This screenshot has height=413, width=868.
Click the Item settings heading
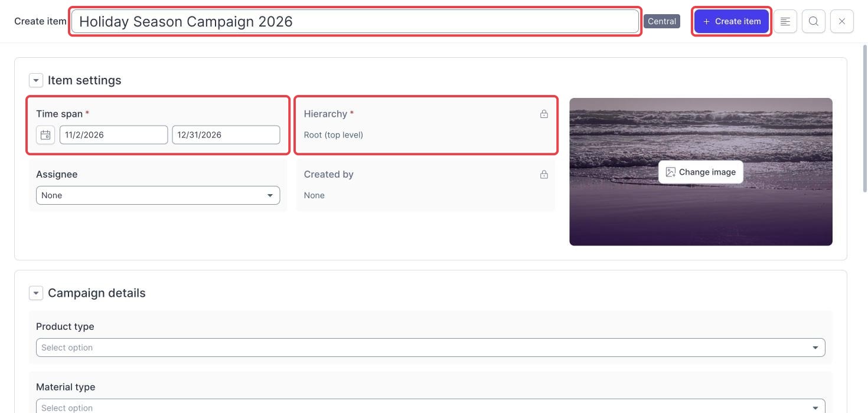coord(84,80)
